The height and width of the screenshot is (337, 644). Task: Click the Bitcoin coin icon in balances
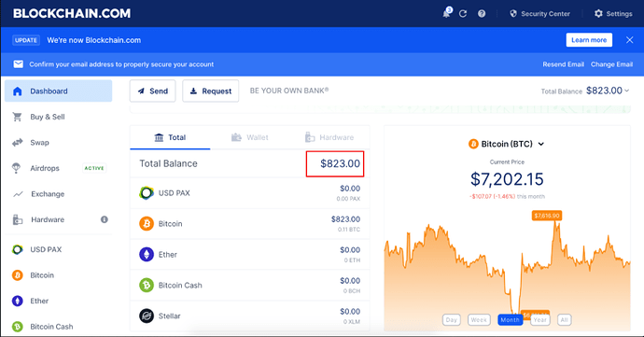[x=147, y=223]
